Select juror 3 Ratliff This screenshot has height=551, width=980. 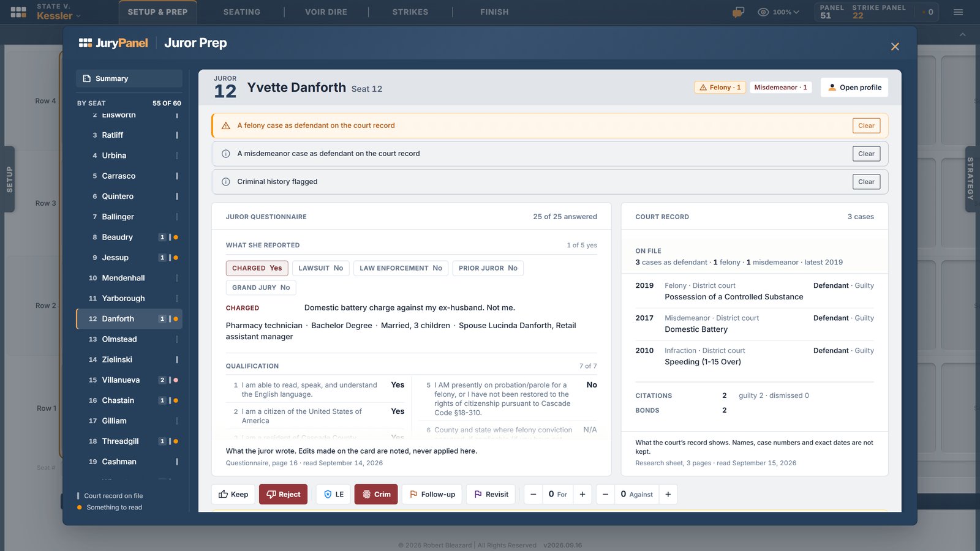tap(129, 135)
